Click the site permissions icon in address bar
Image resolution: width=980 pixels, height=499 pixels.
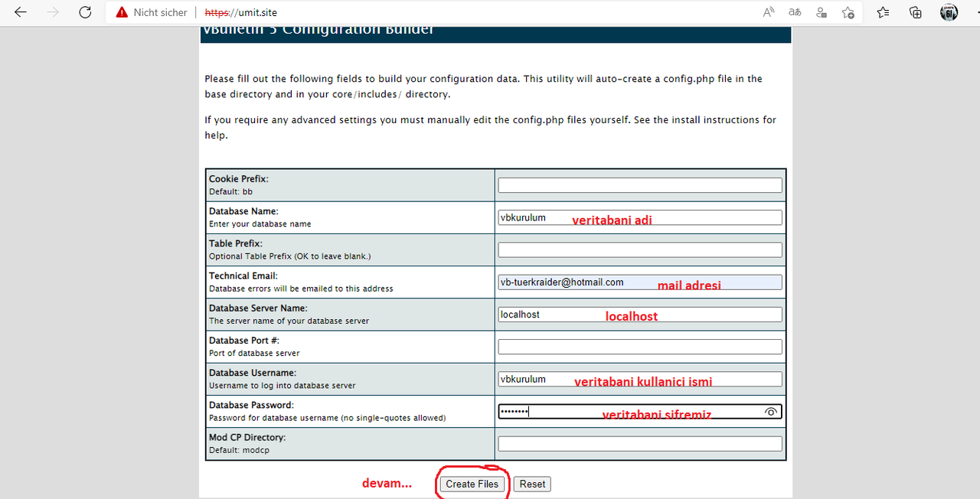pos(822,12)
